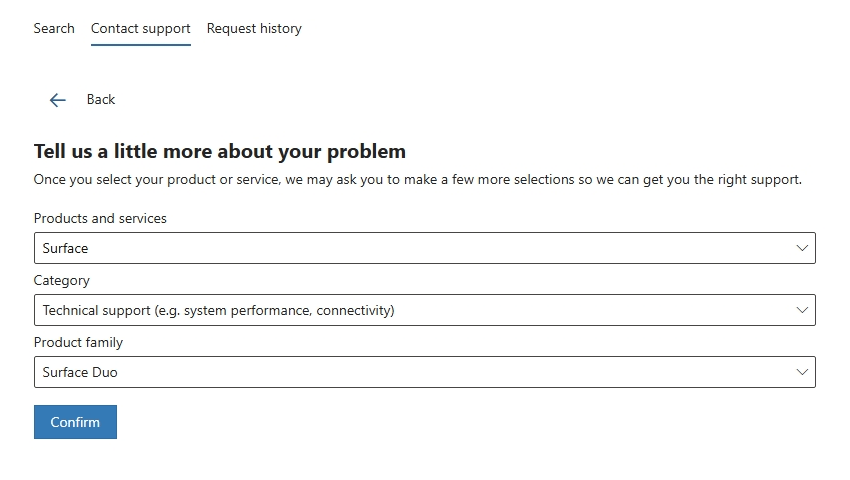Click the 'Tell us a little more' heading
The image size is (850, 480).
tap(220, 151)
